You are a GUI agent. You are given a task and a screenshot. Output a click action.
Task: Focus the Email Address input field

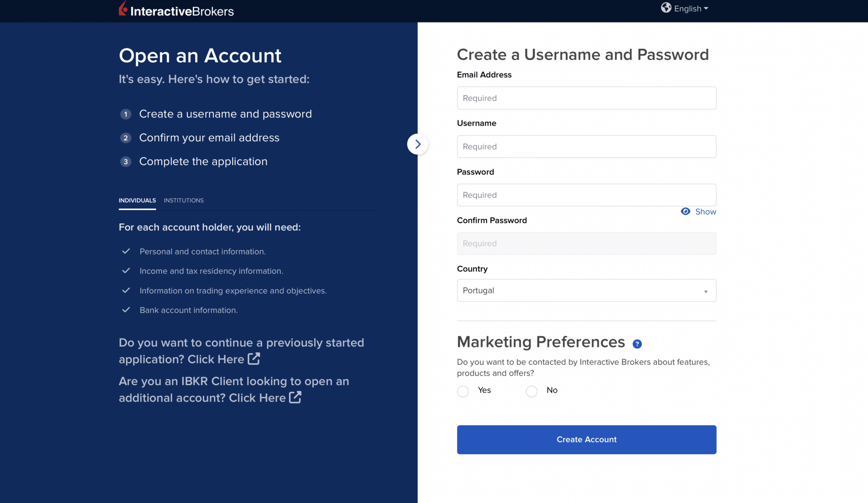pyautogui.click(x=587, y=98)
